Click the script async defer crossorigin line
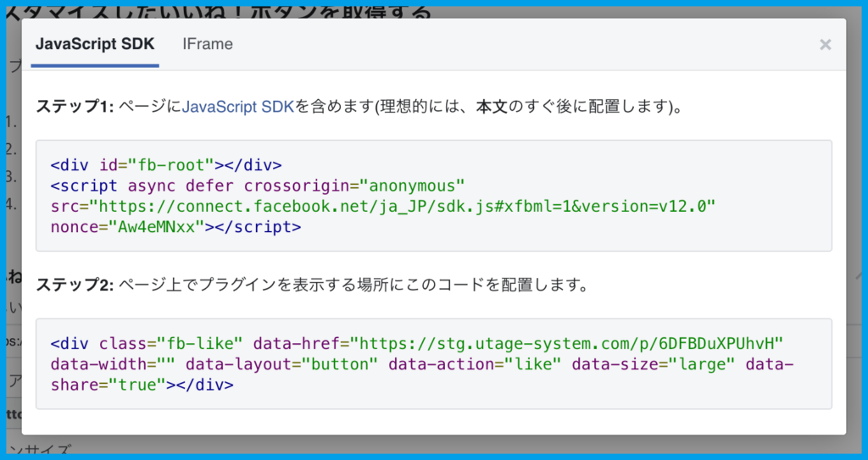 (259, 186)
